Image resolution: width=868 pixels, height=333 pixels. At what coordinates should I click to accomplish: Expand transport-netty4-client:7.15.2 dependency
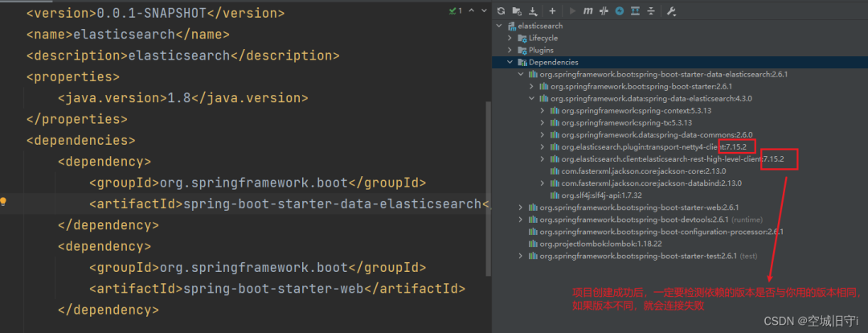click(542, 147)
